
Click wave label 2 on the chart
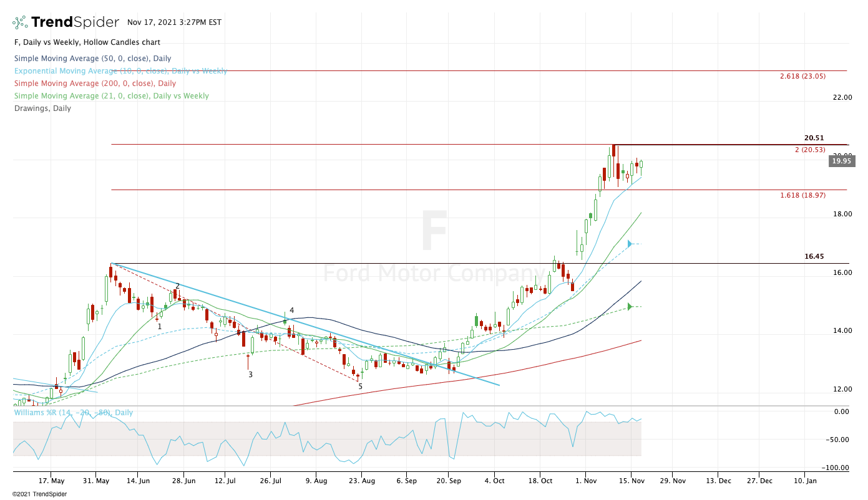(x=177, y=286)
